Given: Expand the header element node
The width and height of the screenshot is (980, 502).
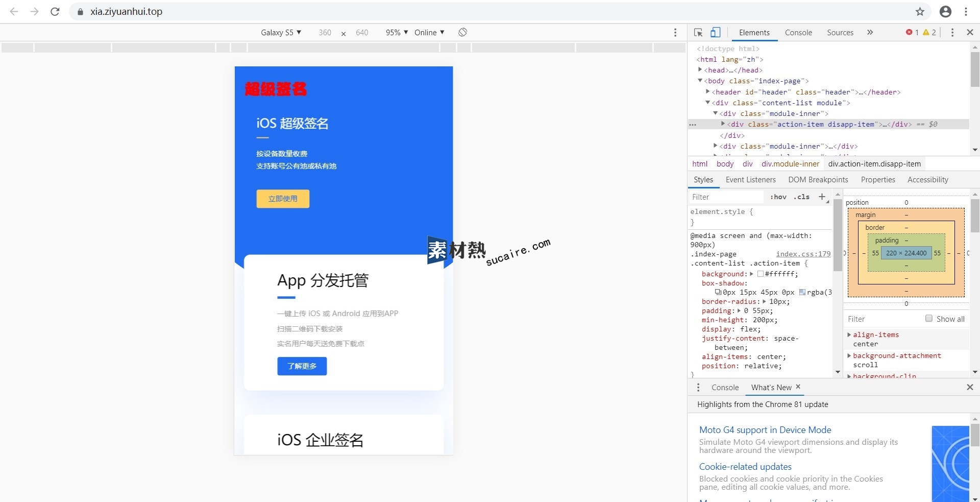Looking at the screenshot, I should (708, 91).
